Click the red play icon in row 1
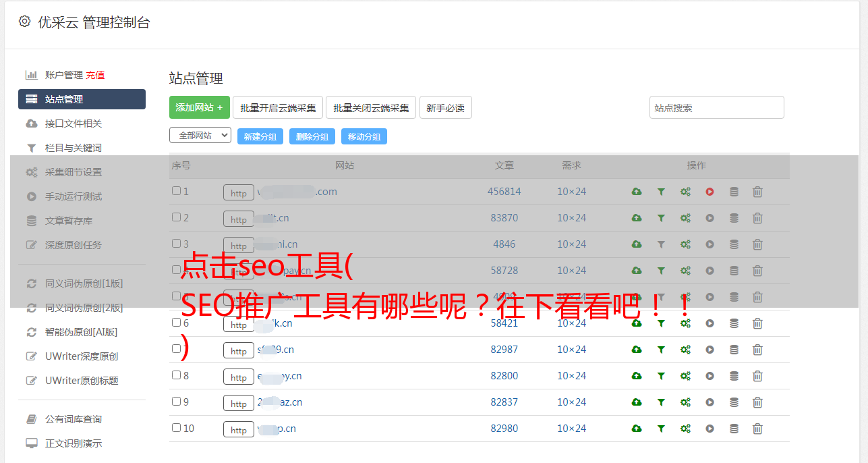Viewport: 868px width, 463px height. coord(710,192)
